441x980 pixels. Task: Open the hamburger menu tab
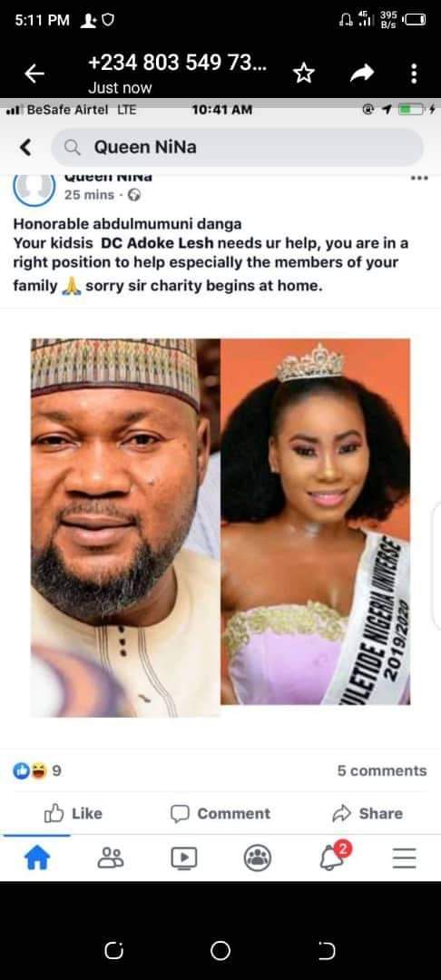[x=404, y=858]
